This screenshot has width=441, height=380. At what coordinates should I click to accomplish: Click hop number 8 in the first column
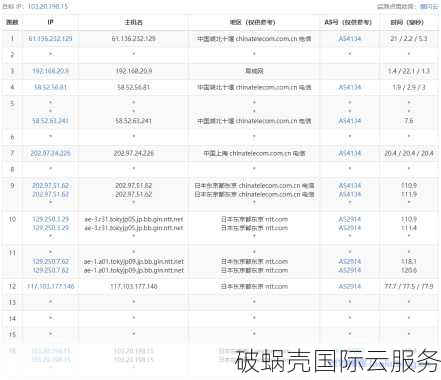(12, 170)
